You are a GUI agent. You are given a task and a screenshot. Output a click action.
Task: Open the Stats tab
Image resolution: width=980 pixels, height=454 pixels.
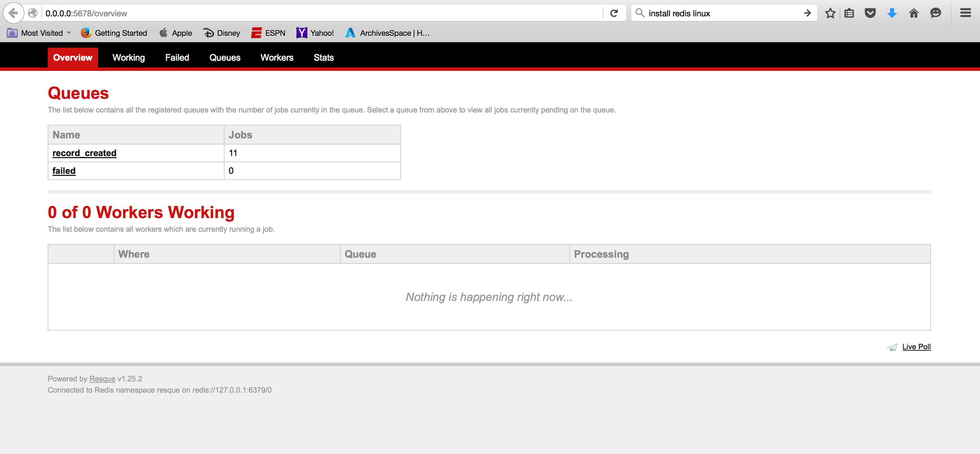point(324,57)
